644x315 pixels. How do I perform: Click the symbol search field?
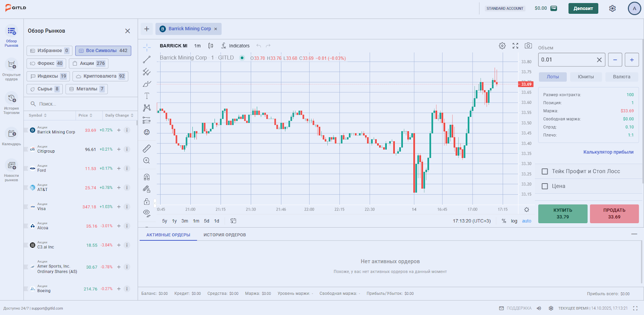(80, 104)
